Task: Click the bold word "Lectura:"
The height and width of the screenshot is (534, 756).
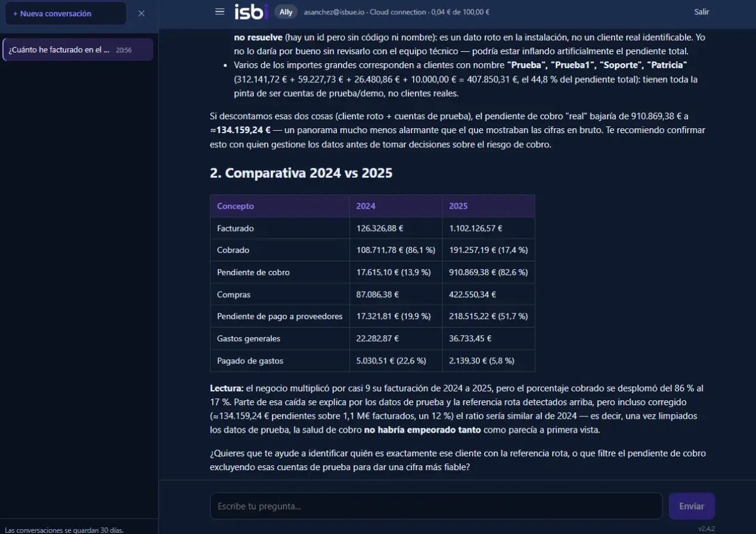Action: (x=227, y=388)
